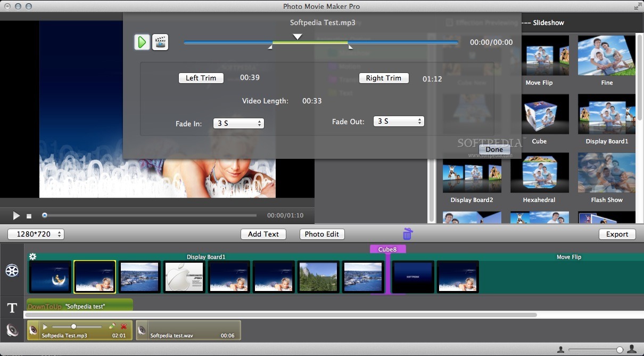Select the T text track icon
Image resolution: width=644 pixels, height=356 pixels.
point(12,308)
